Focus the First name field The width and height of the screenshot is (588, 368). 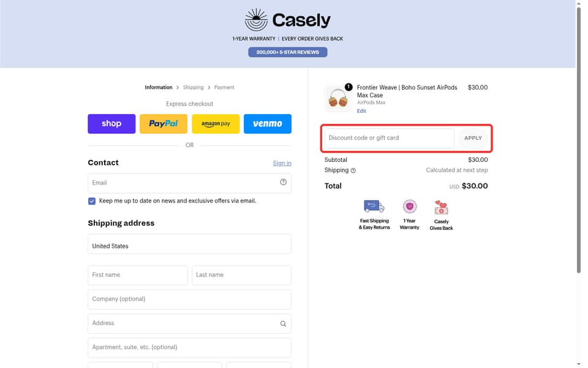138,275
